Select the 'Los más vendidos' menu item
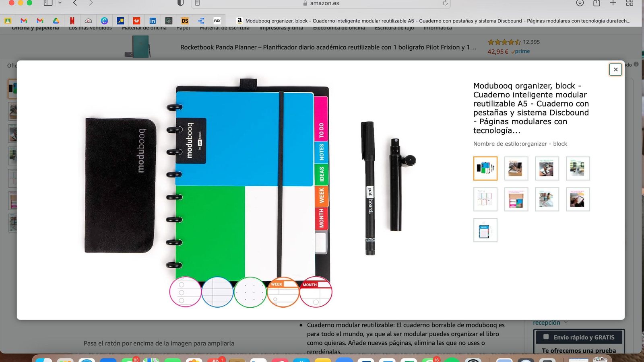The width and height of the screenshot is (644, 362). (90, 28)
